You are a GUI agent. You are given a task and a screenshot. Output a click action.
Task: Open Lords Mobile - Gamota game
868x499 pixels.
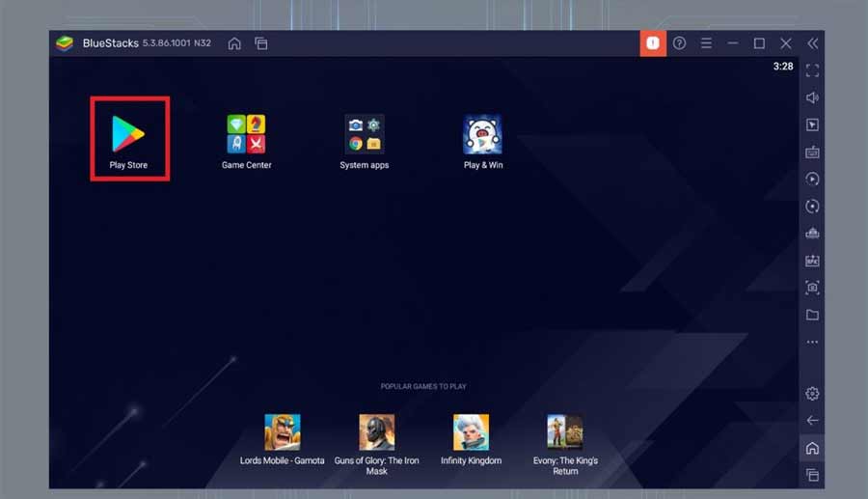tap(283, 432)
